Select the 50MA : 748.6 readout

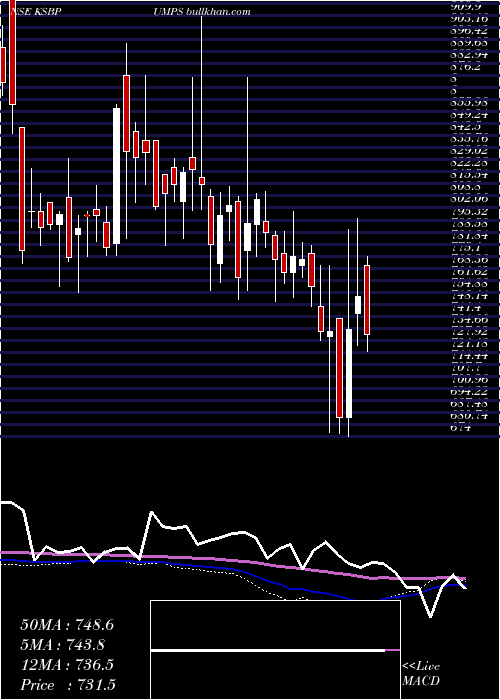coord(67,625)
